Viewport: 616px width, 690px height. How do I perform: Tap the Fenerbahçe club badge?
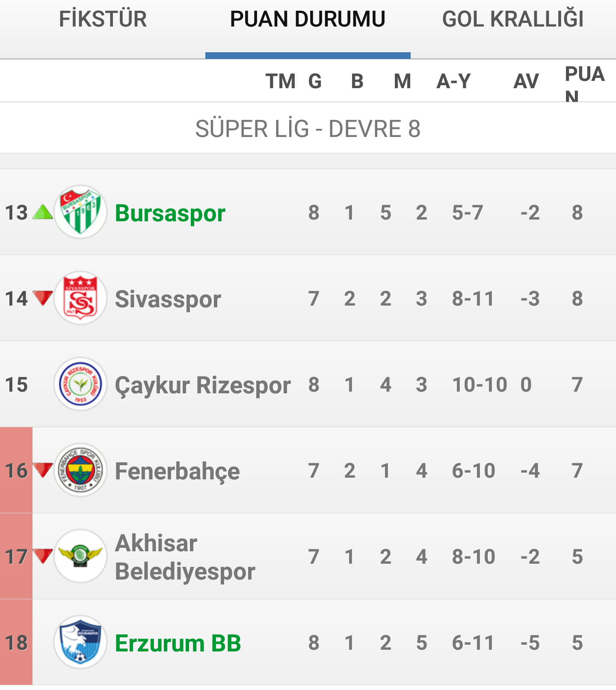[80, 470]
